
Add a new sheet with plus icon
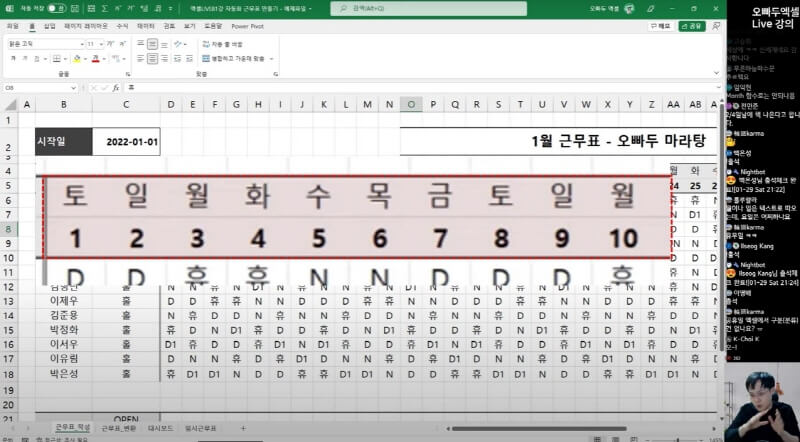click(243, 428)
